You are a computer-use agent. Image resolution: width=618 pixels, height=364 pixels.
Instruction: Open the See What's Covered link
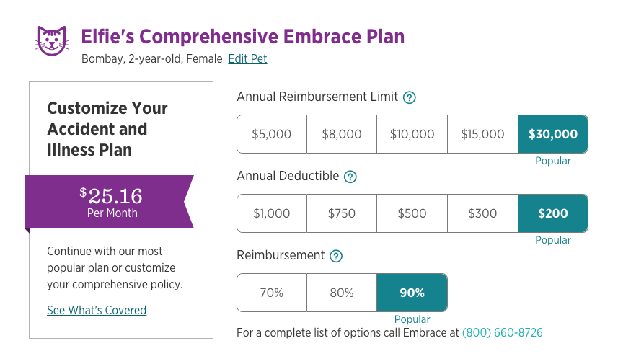pos(97,311)
